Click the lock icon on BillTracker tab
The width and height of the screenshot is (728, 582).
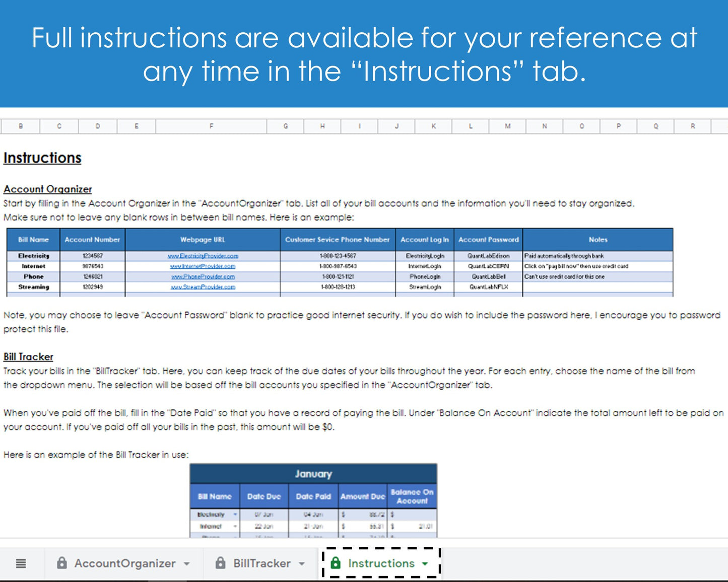(x=220, y=563)
